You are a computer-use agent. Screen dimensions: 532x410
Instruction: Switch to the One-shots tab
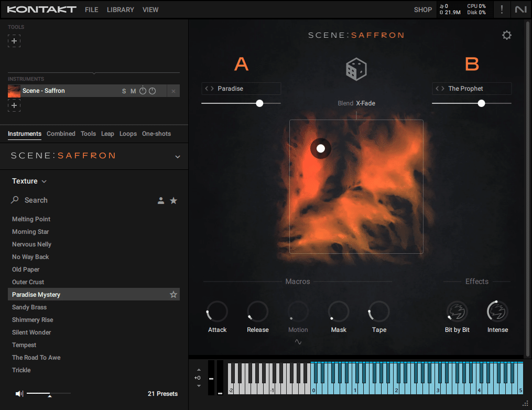tap(156, 134)
